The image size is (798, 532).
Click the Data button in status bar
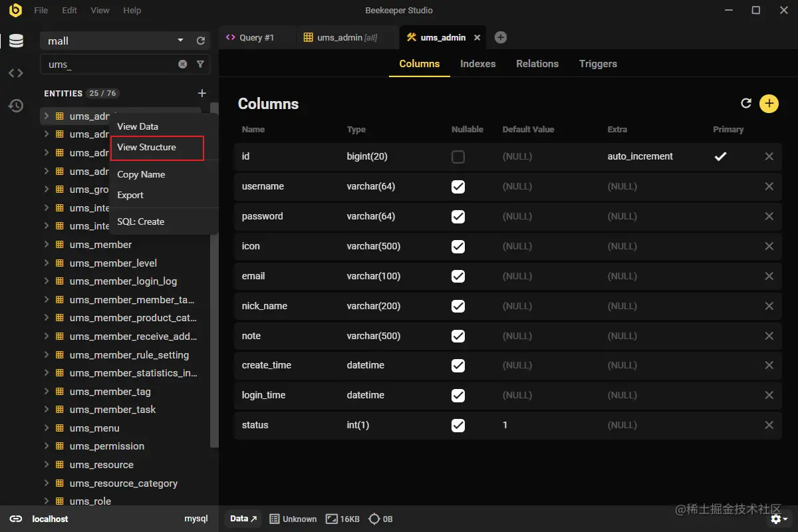[x=243, y=519]
